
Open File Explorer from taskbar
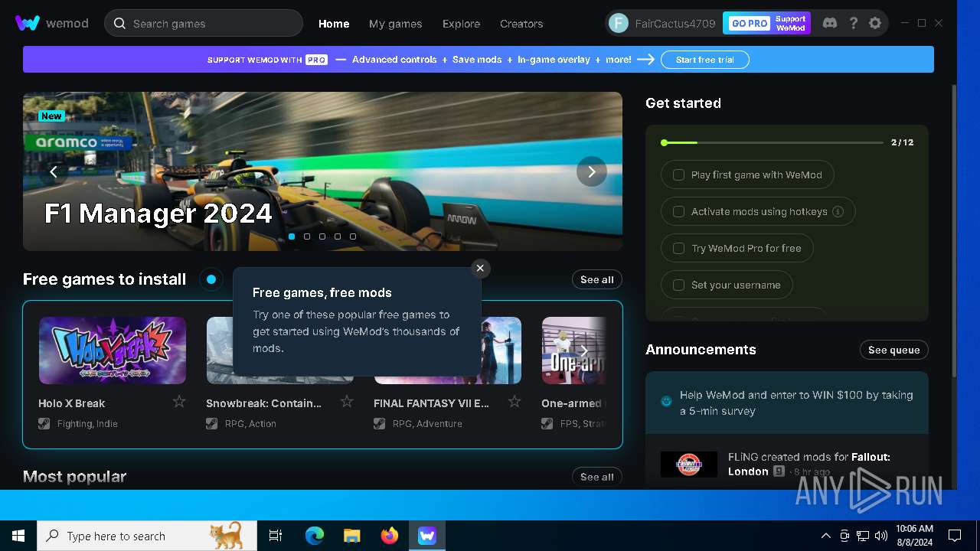click(352, 536)
